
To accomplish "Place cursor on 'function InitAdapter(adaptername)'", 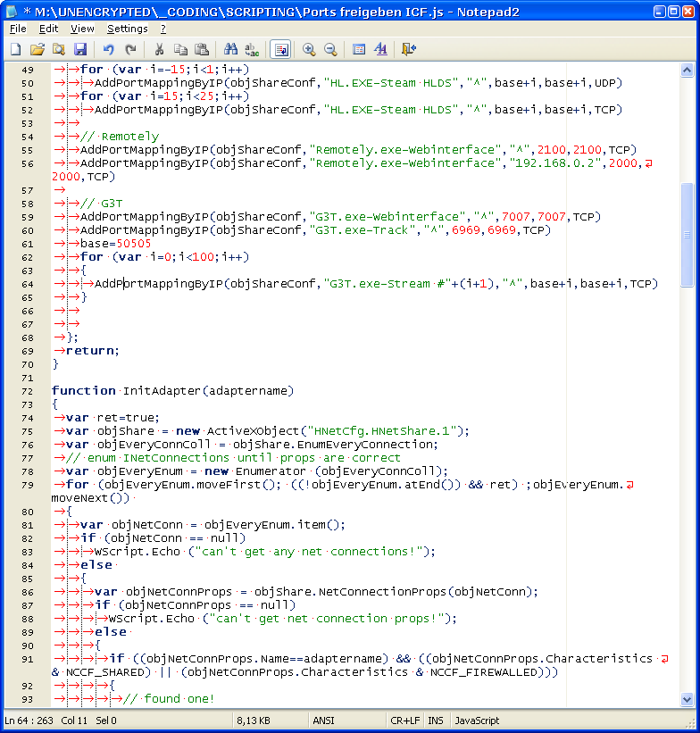I will pos(172,391).
